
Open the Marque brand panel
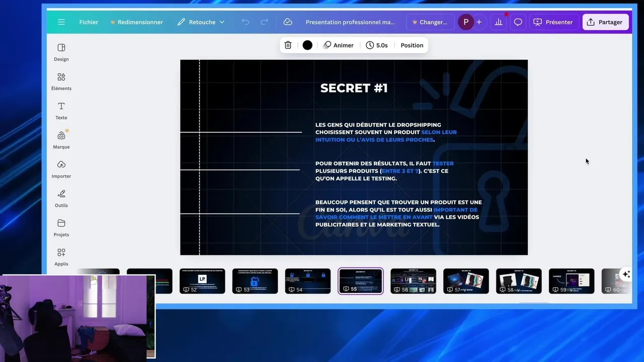[x=61, y=140]
